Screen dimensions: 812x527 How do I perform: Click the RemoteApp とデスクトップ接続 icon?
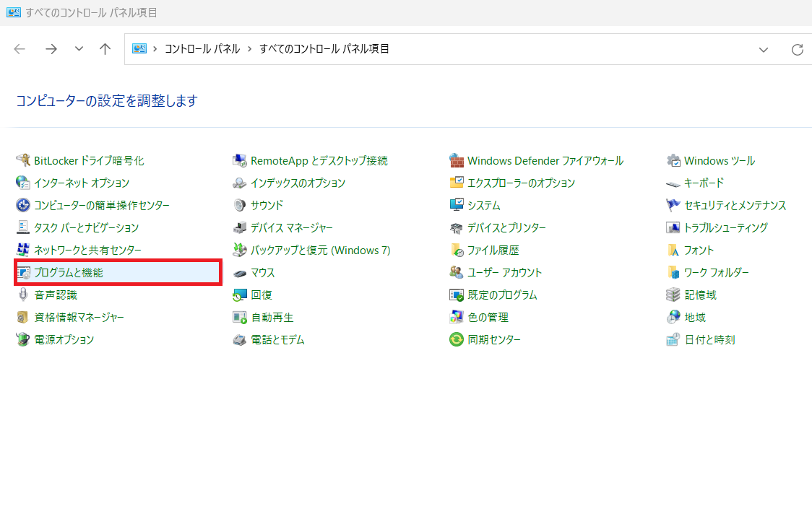tap(239, 160)
